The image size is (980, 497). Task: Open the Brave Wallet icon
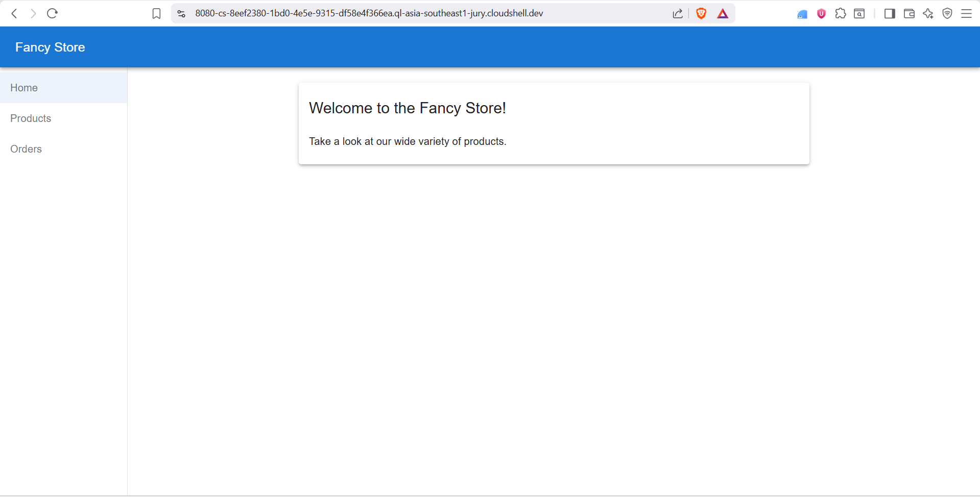(909, 14)
